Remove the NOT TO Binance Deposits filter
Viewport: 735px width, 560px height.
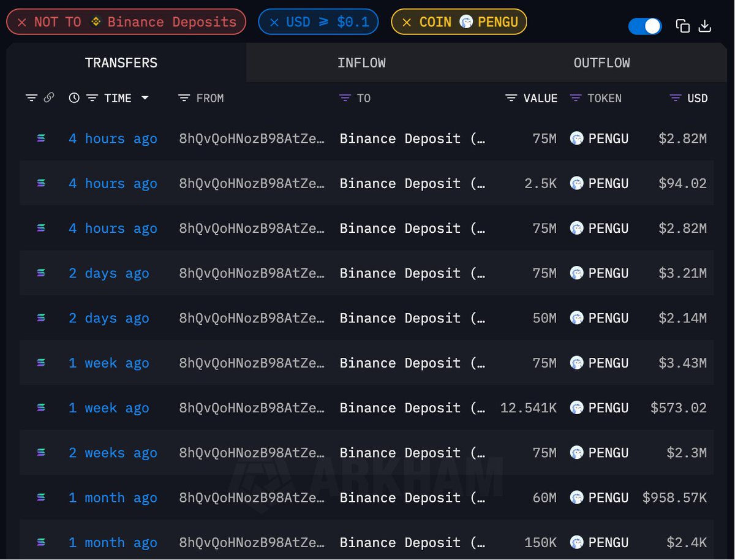pos(22,23)
